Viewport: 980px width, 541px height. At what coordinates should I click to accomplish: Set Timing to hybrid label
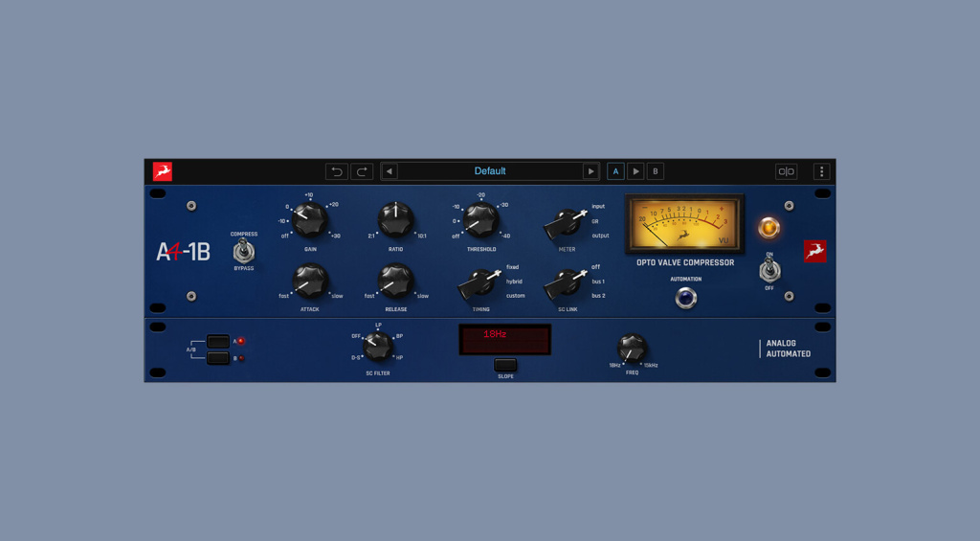coord(514,282)
